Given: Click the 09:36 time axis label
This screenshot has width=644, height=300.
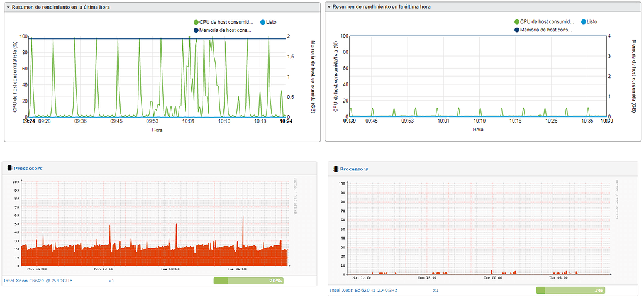Looking at the screenshot, I should click(80, 121).
